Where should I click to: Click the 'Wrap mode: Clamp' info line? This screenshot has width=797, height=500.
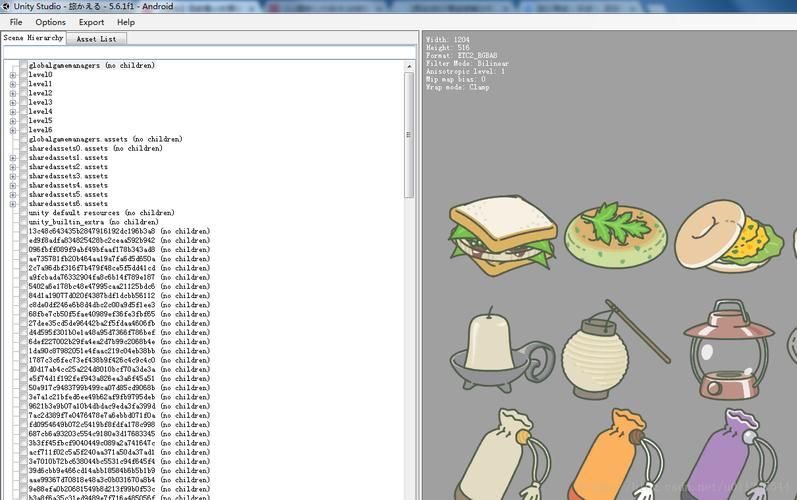tap(457, 87)
